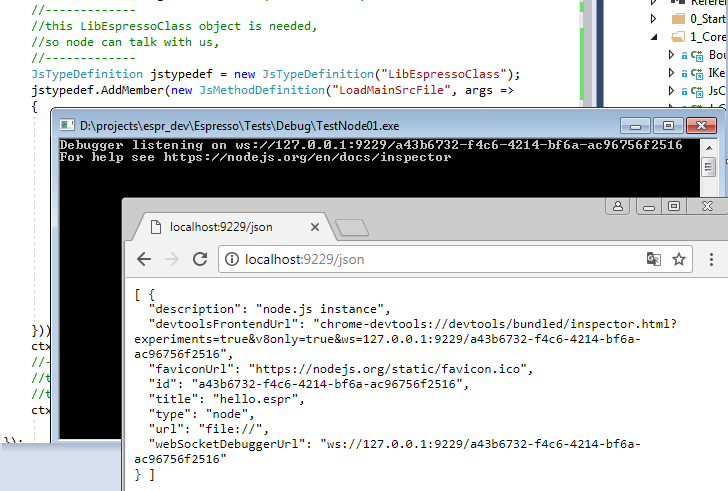
Task: Click the C# file icon for Bou...
Action: coord(697,56)
